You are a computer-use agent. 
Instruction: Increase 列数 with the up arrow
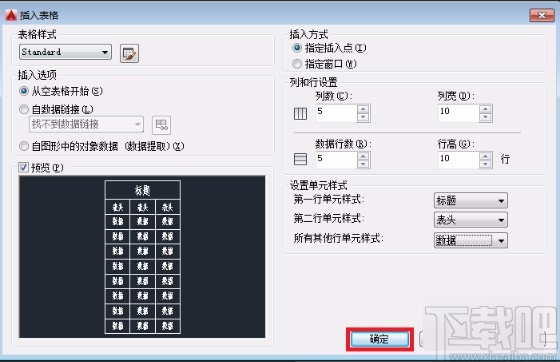click(363, 109)
